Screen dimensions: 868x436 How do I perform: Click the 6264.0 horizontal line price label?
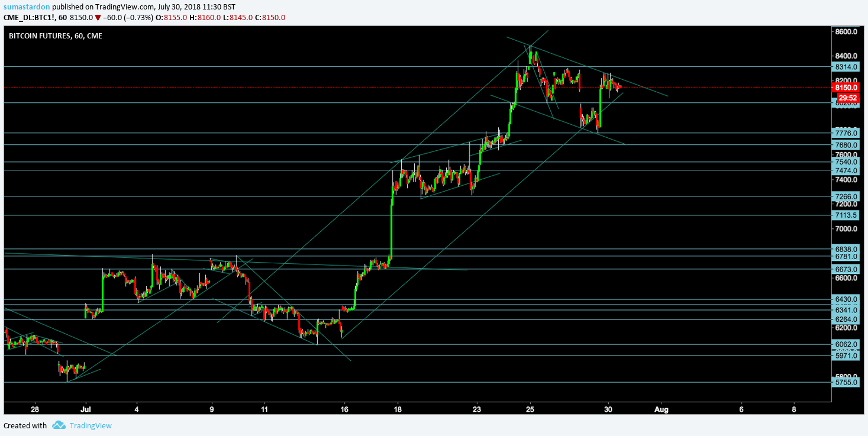click(846, 319)
